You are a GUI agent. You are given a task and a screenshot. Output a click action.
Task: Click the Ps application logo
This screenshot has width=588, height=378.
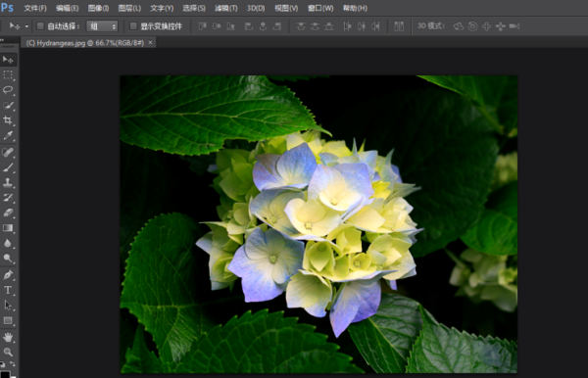pos(7,8)
